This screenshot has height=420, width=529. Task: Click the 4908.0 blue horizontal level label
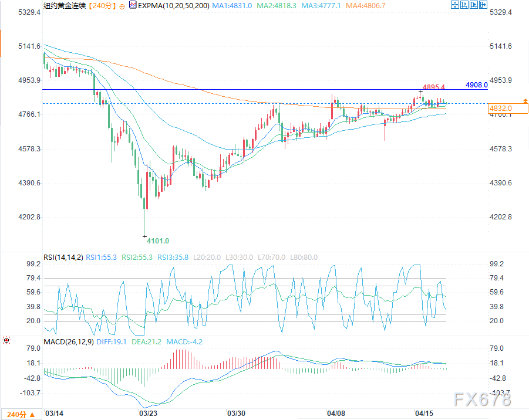coord(476,85)
